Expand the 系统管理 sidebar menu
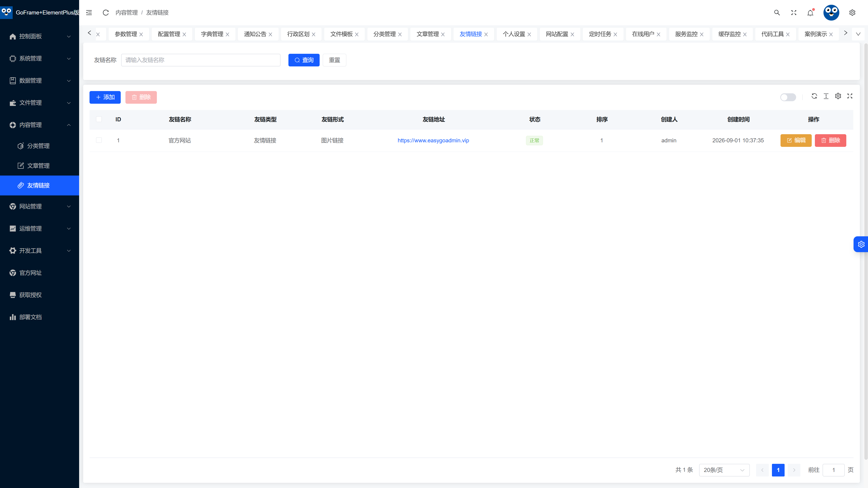 (x=39, y=58)
